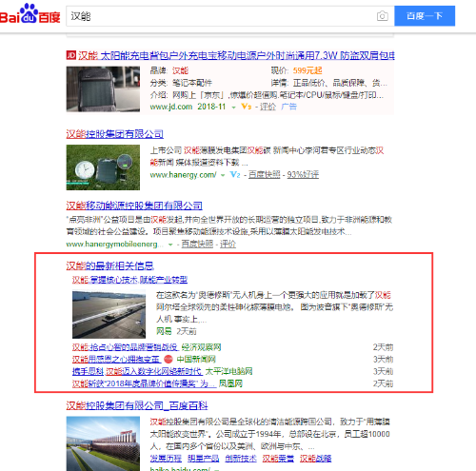
Task: Open the 93%好评 rating link
Action: (x=303, y=174)
